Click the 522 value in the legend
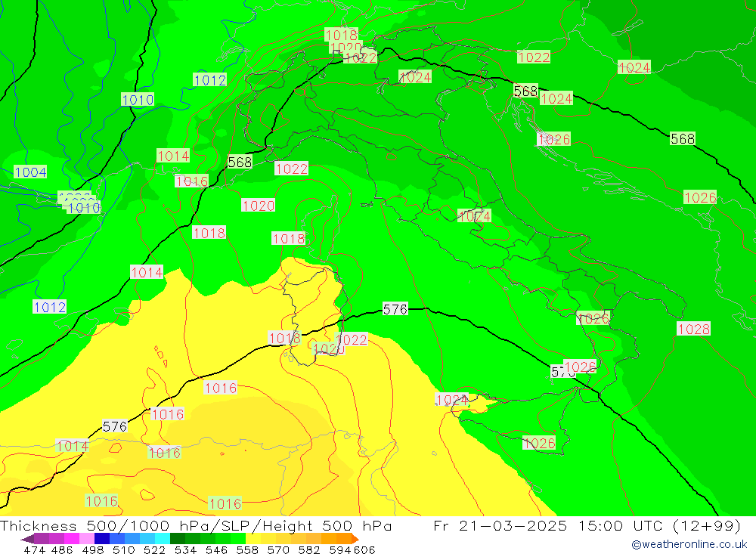This screenshot has width=756, height=554. click(x=155, y=549)
